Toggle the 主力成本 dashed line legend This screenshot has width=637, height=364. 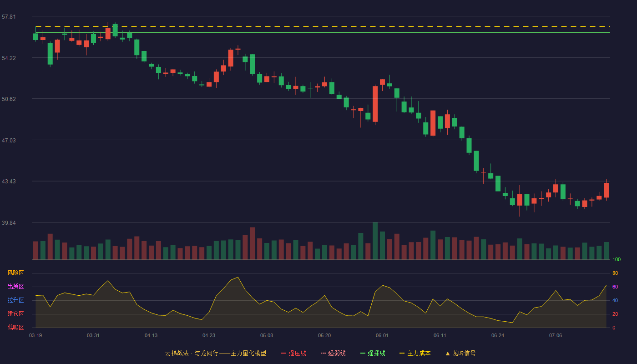(x=415, y=353)
